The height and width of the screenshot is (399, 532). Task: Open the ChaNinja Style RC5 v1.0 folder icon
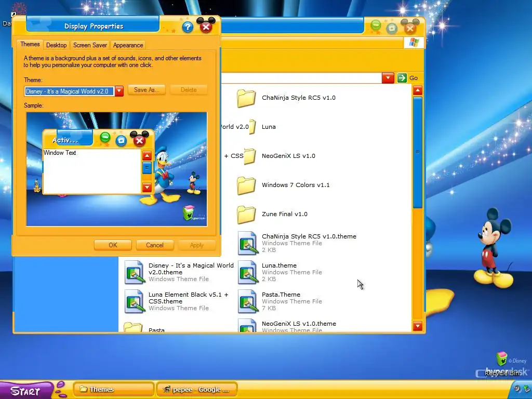(246, 98)
